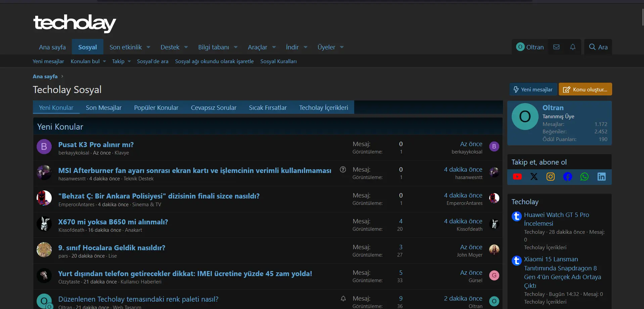Open the Instagram social link
The image size is (644, 309).
pyautogui.click(x=551, y=177)
